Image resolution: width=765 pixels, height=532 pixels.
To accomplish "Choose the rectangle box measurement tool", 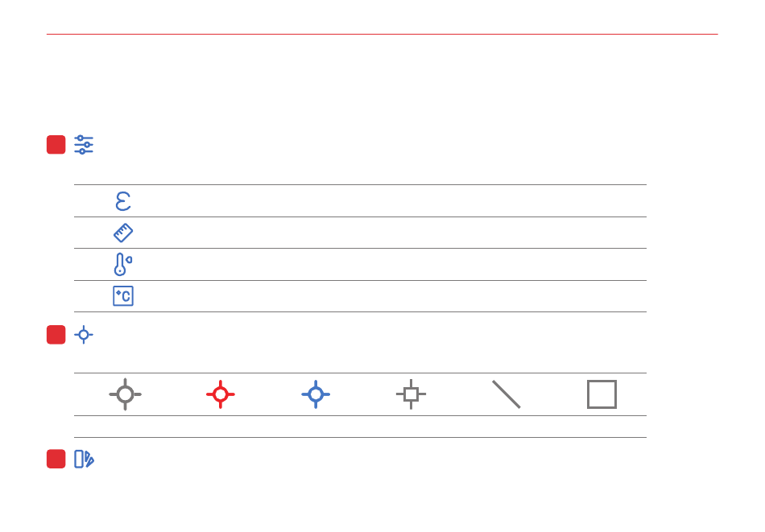I will [x=602, y=394].
